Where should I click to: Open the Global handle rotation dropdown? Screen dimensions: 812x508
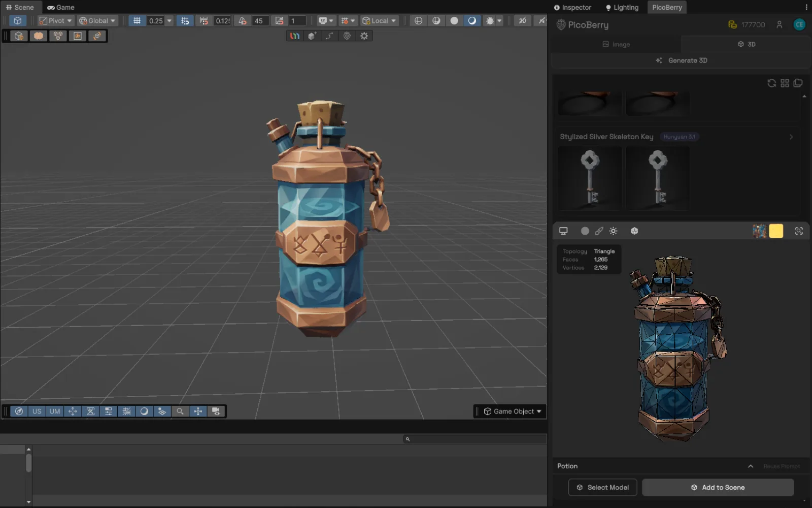[x=97, y=21]
